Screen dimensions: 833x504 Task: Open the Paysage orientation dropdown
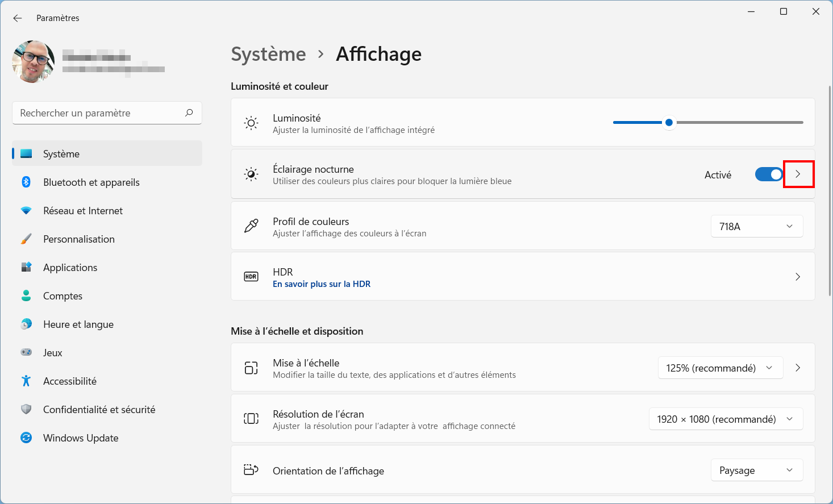tap(757, 470)
